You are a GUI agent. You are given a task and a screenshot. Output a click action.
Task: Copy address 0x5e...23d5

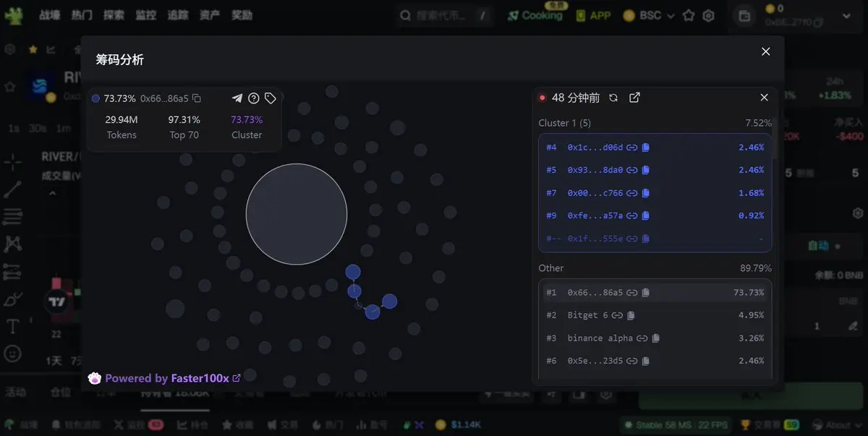pyautogui.click(x=646, y=361)
